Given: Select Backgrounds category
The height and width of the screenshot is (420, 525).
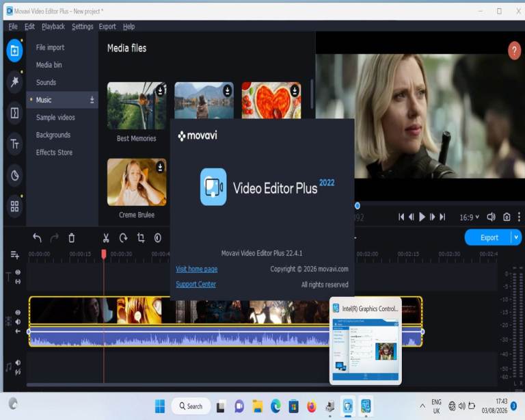Looking at the screenshot, I should click(53, 135).
